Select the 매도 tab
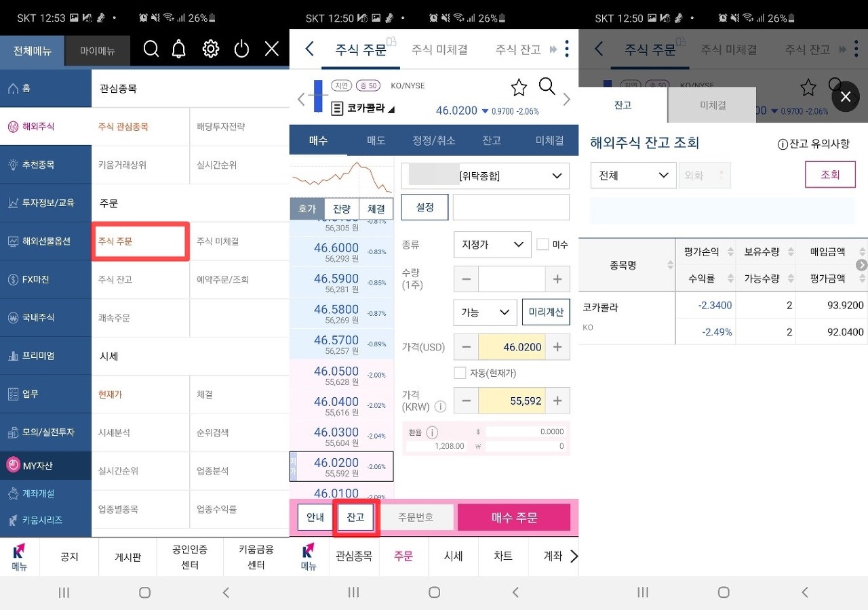Image resolution: width=868 pixels, height=610 pixels. point(376,140)
